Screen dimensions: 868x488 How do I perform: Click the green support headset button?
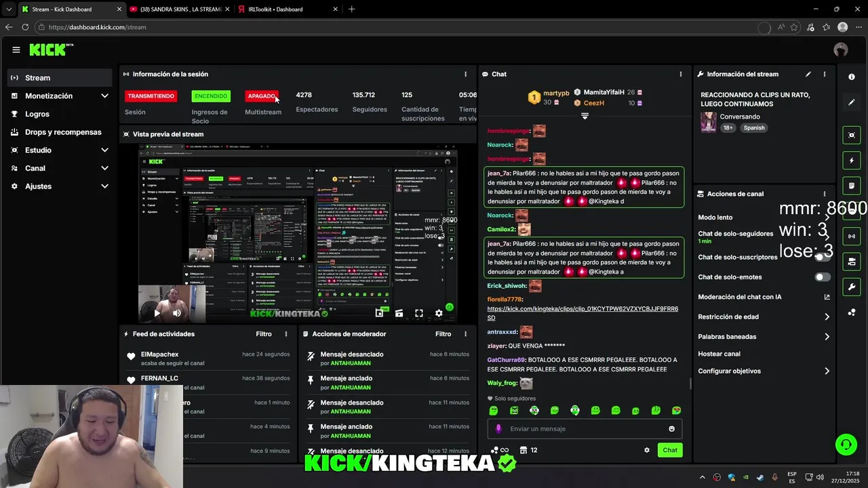point(846,445)
